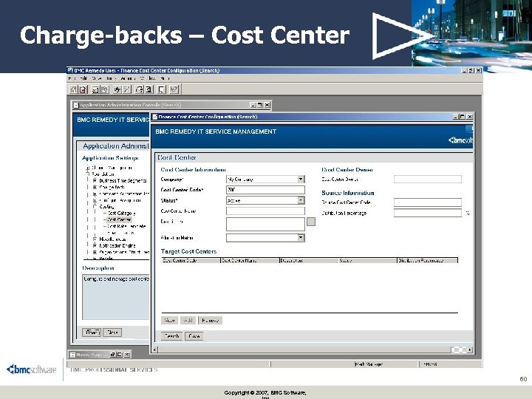Expand Charge Back tree node
The height and width of the screenshot is (399, 532).
click(95, 187)
